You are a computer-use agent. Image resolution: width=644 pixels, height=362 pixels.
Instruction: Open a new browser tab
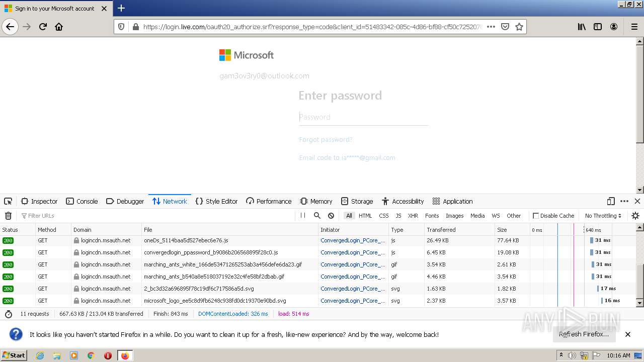coord(121,8)
